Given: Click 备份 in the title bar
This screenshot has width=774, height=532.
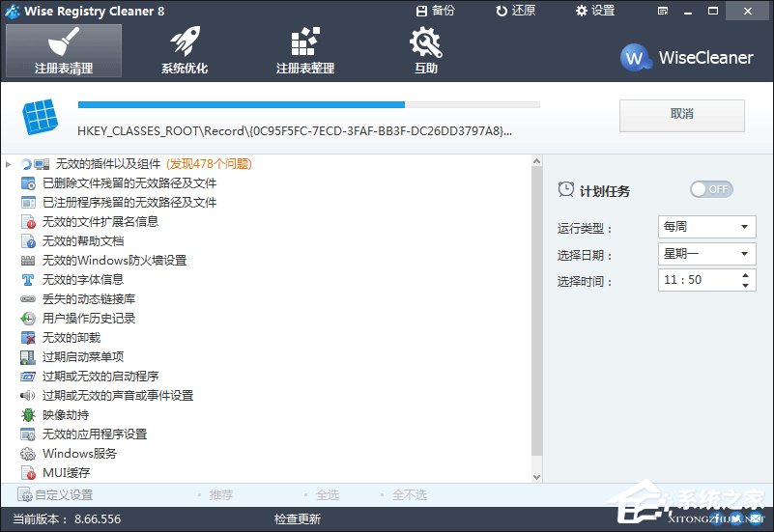Looking at the screenshot, I should (x=436, y=11).
